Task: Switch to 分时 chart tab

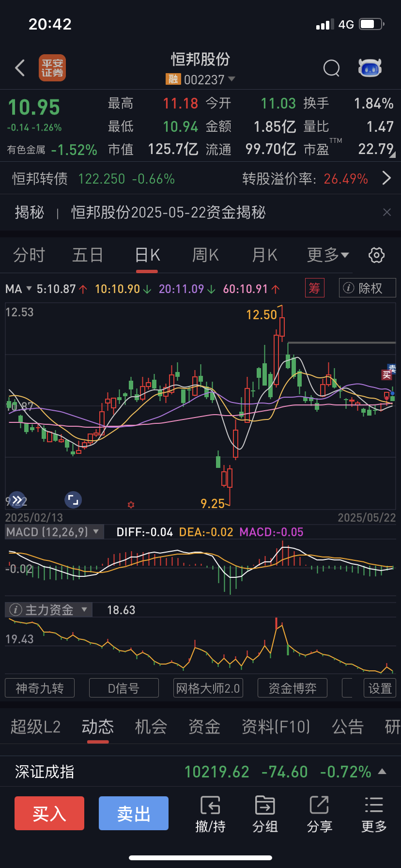Action: click(x=29, y=255)
